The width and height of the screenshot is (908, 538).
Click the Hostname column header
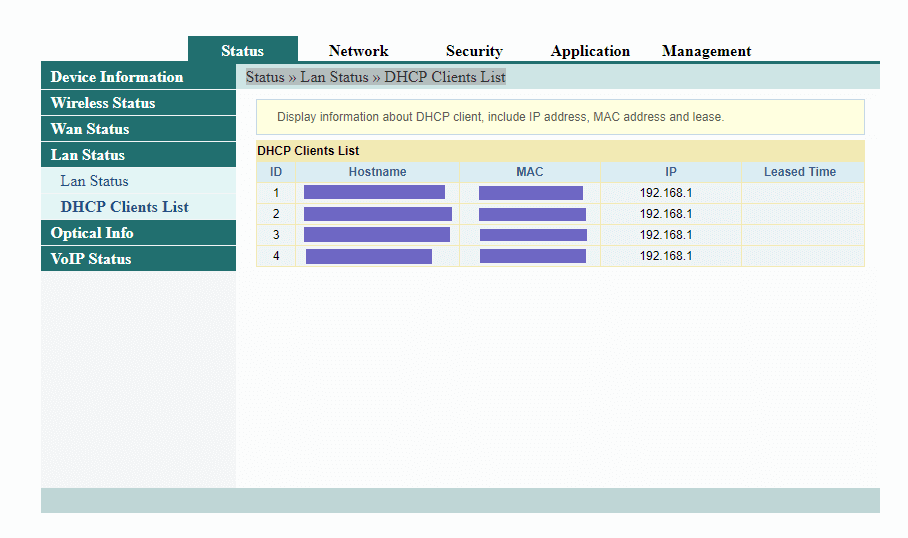pyautogui.click(x=377, y=172)
